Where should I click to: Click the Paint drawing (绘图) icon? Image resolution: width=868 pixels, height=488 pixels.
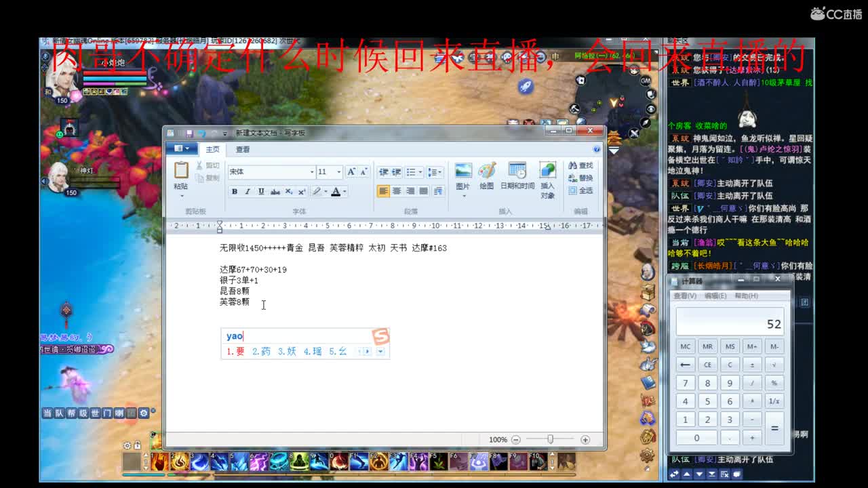[487, 171]
